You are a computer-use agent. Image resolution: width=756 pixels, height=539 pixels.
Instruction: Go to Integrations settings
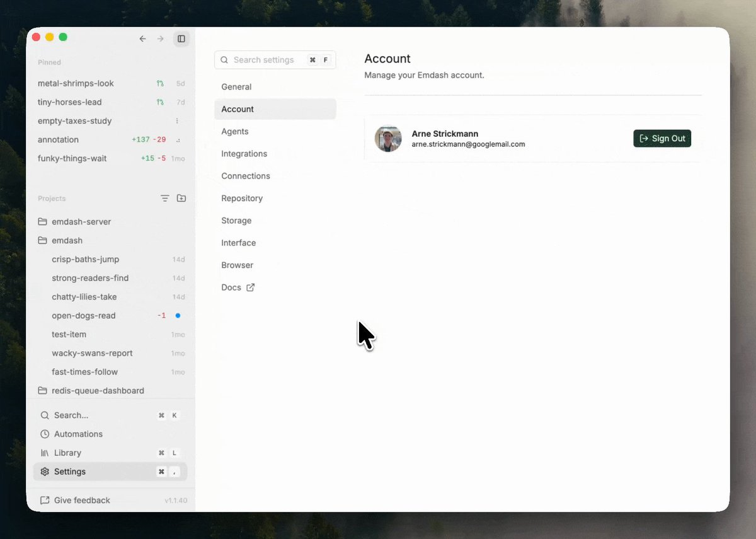click(x=275, y=154)
